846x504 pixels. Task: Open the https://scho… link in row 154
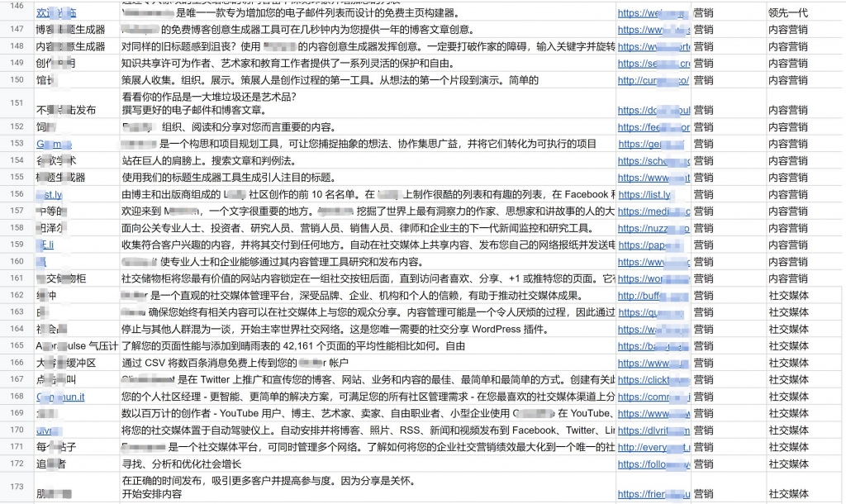(654, 161)
